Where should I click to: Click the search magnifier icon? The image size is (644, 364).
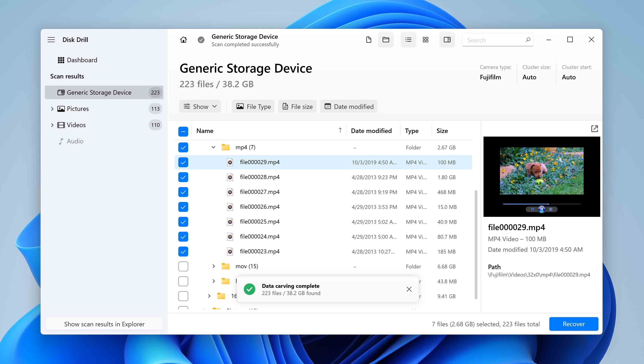[x=528, y=40]
